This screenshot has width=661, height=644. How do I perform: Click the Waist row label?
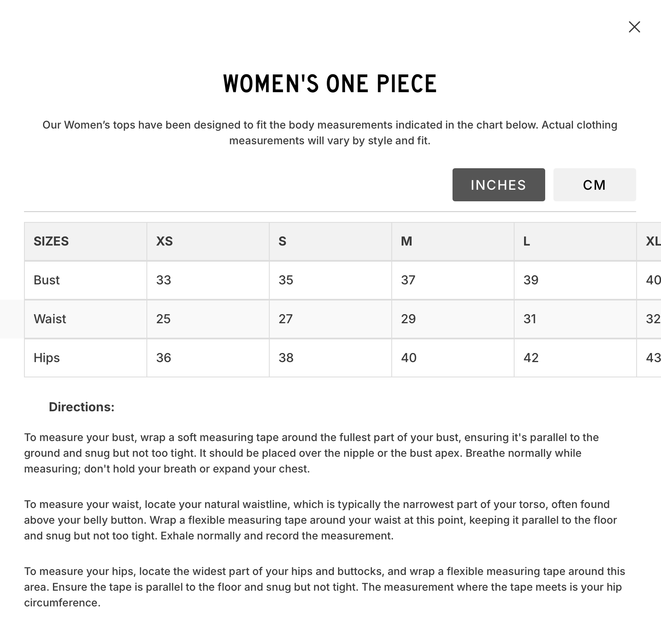50,319
